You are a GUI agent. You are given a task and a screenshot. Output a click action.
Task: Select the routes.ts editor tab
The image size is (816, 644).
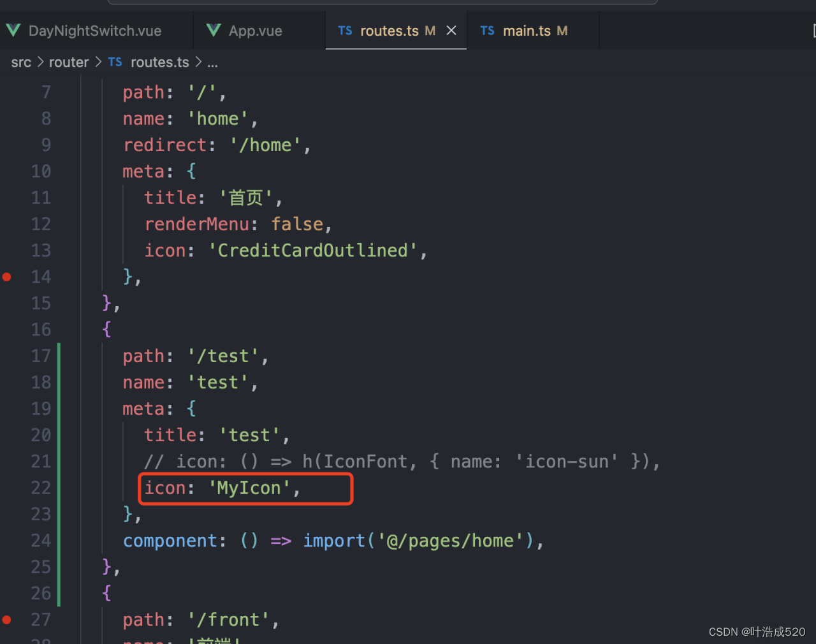pos(396,31)
